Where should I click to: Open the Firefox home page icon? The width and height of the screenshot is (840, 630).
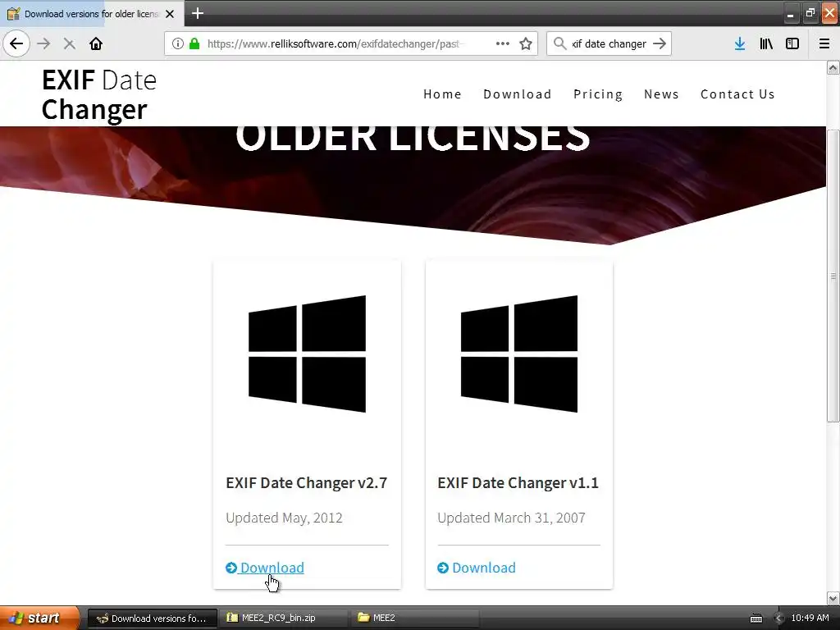(x=96, y=43)
